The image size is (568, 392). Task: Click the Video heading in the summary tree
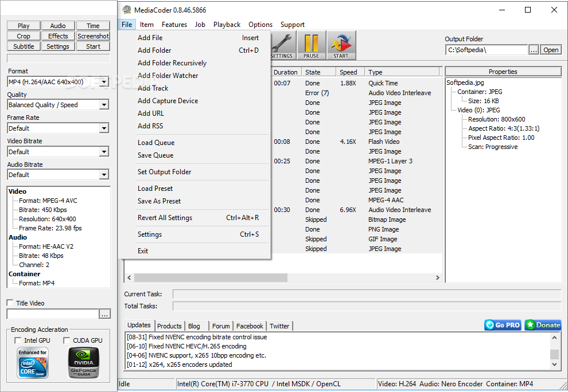click(x=17, y=191)
